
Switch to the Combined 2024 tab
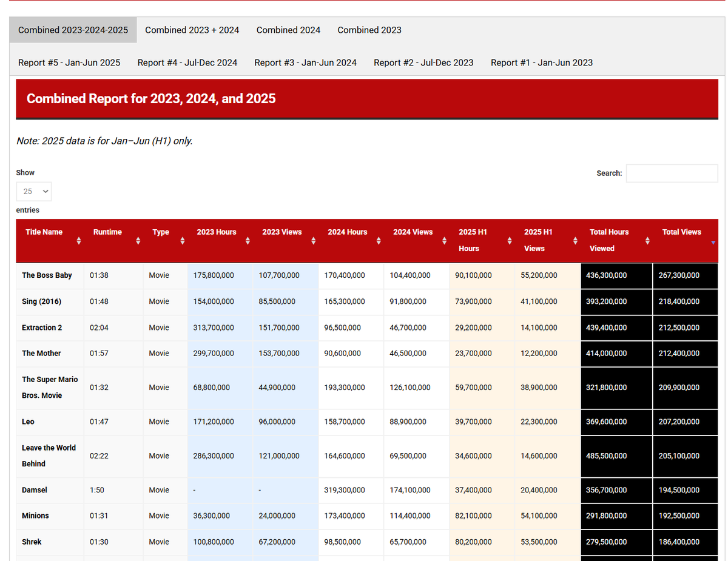(288, 30)
